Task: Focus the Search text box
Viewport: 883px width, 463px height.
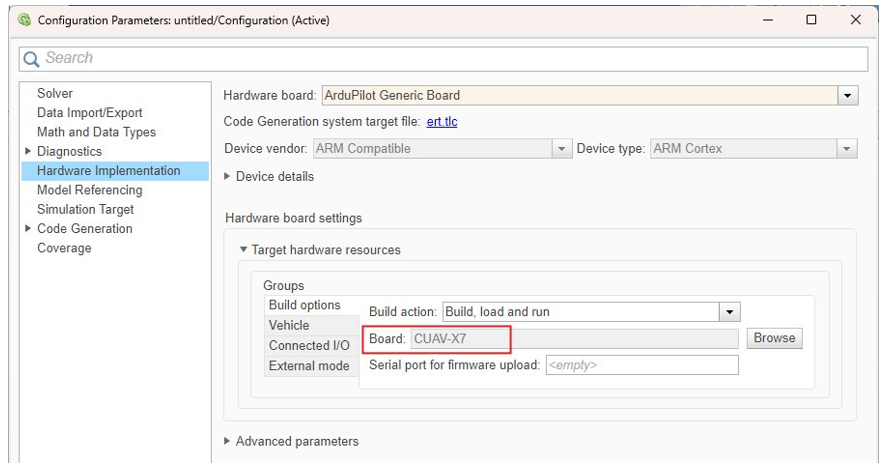Action: point(443,59)
